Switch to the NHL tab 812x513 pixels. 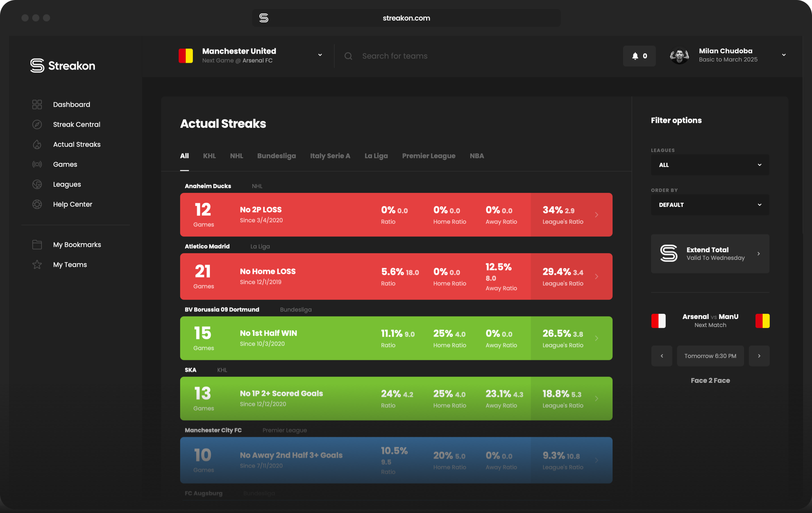click(237, 156)
